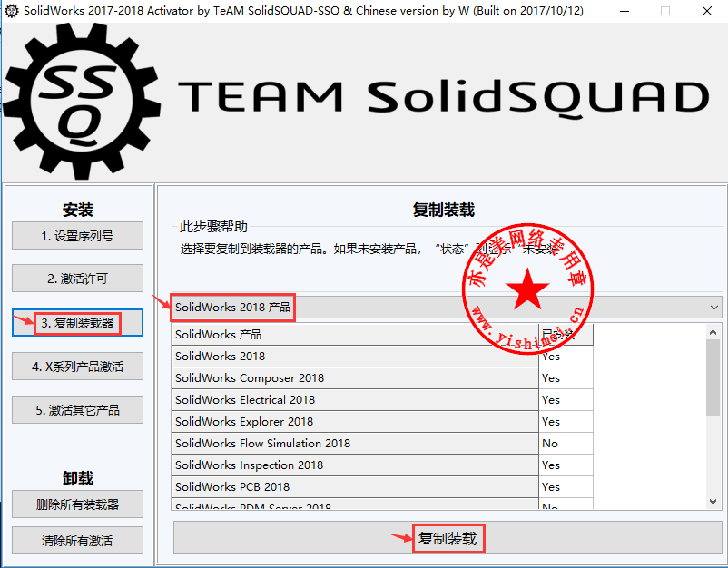Open step 5 激活其它产品
This screenshot has width=728, height=568.
[x=77, y=410]
